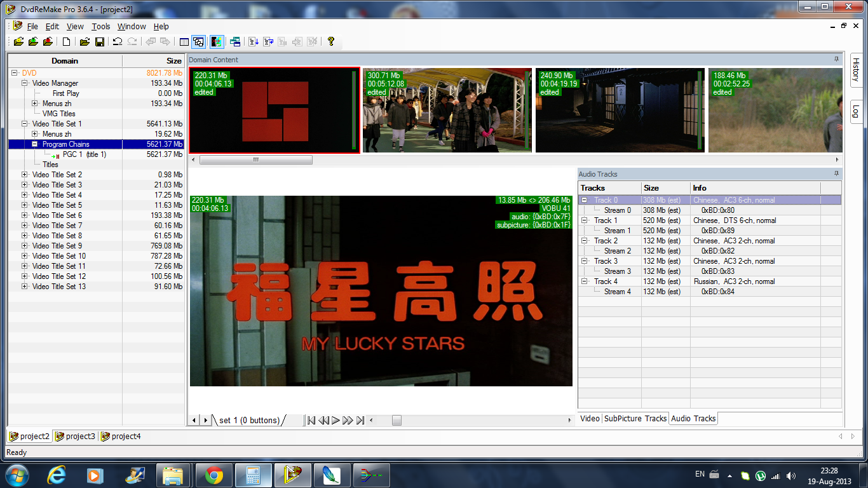Select the 188.46 Mb thumbnail cell

pyautogui.click(x=775, y=110)
